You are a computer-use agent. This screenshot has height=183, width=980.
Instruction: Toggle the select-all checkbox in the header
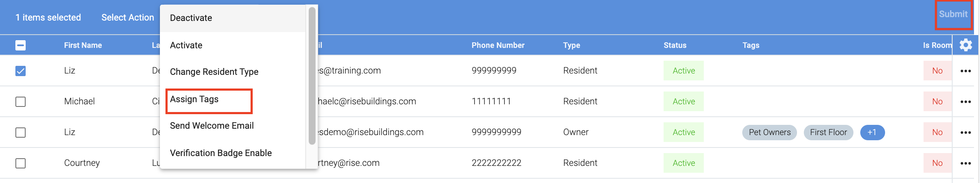pyautogui.click(x=21, y=45)
